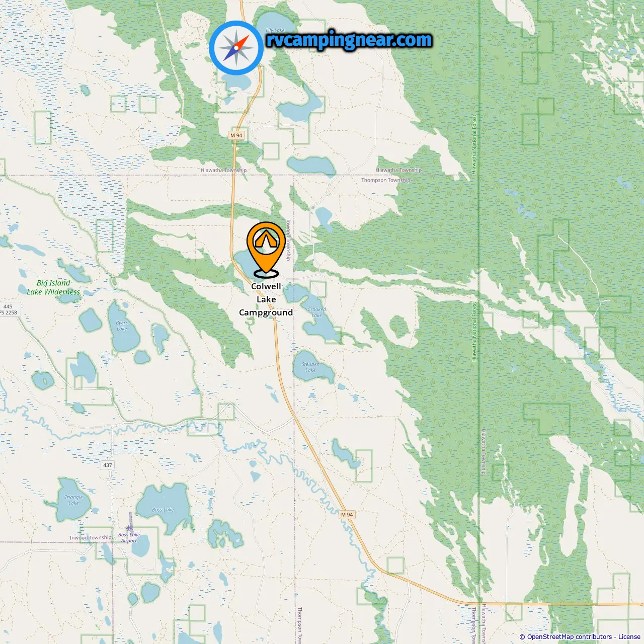Click the lower M 94 road shield
The image size is (644, 644).
pyautogui.click(x=347, y=514)
